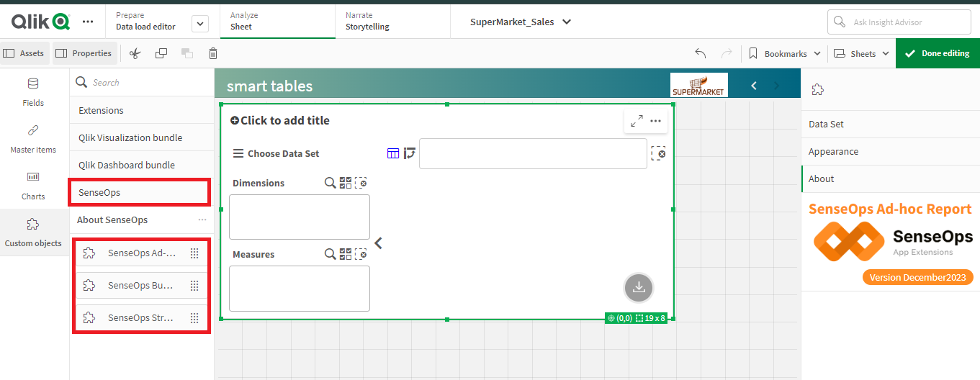Go to next sheet arrow

click(x=776, y=86)
